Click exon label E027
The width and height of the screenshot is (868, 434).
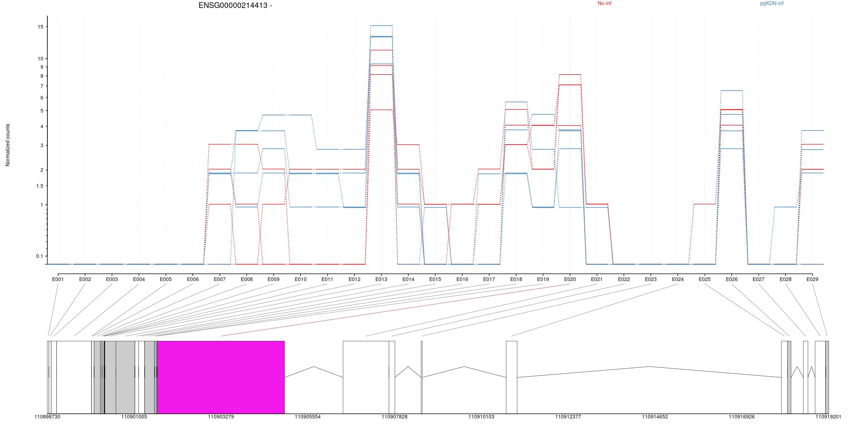[758, 279]
